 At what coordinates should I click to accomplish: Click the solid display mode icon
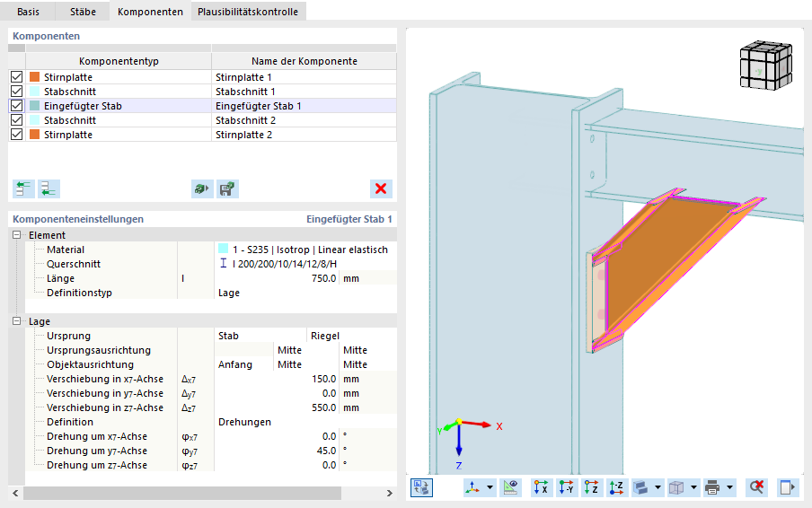coord(640,487)
